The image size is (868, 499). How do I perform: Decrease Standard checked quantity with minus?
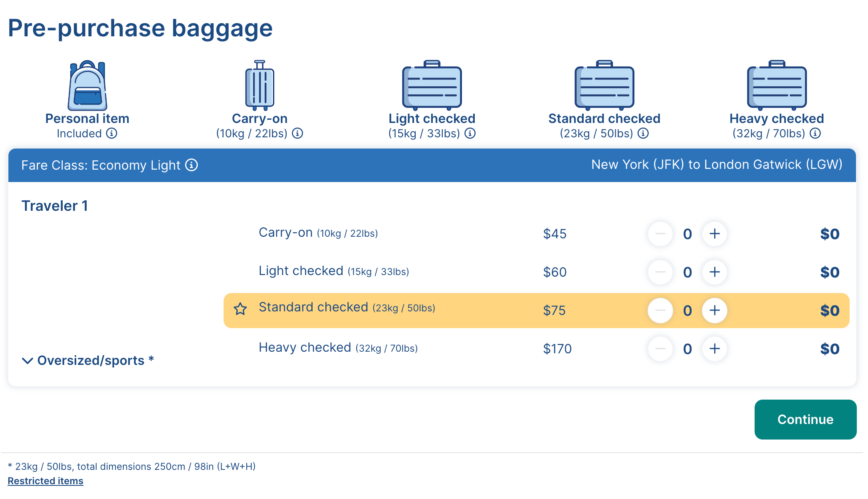tap(660, 311)
